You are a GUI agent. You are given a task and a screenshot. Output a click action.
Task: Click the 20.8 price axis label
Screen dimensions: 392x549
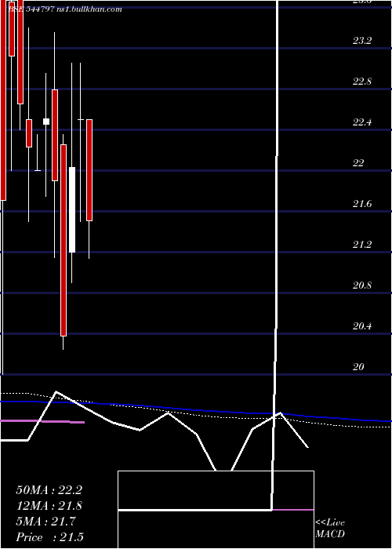362,285
